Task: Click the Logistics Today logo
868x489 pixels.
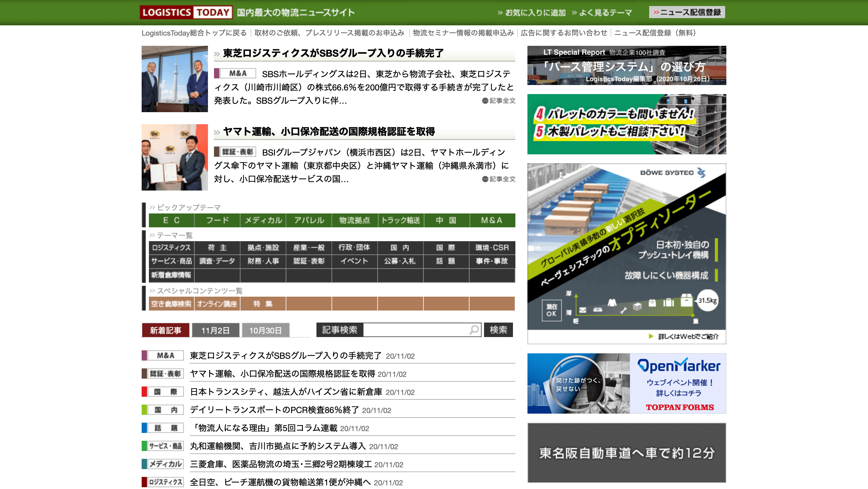Action: 186,12
